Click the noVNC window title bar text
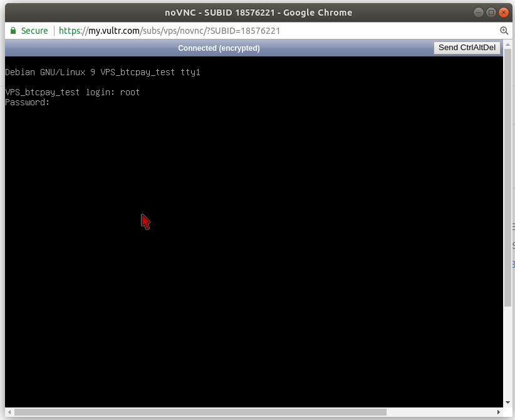The height and width of the screenshot is (420, 515). (259, 13)
